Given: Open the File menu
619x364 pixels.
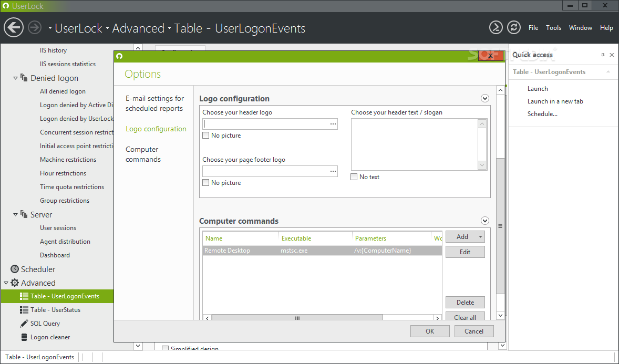Looking at the screenshot, I should click(533, 28).
